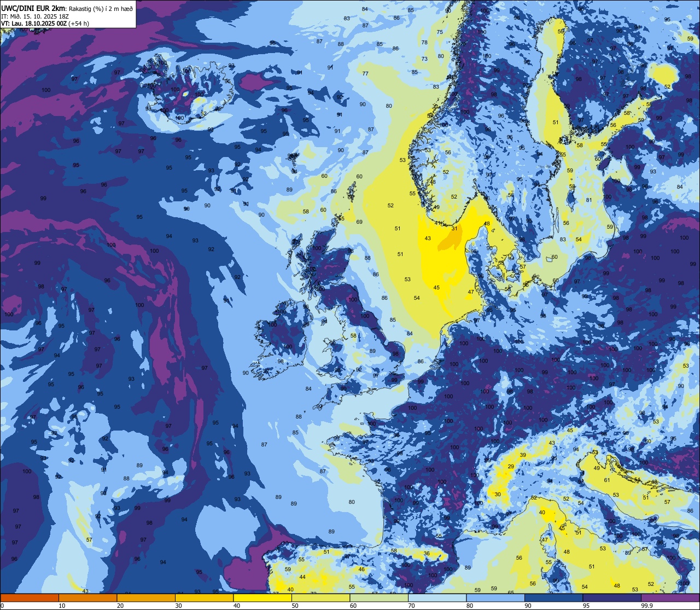Image resolution: width=700 pixels, height=610 pixels.
Task: Click the humidity value 81 in the Baltic Sea
Action: tap(589, 200)
